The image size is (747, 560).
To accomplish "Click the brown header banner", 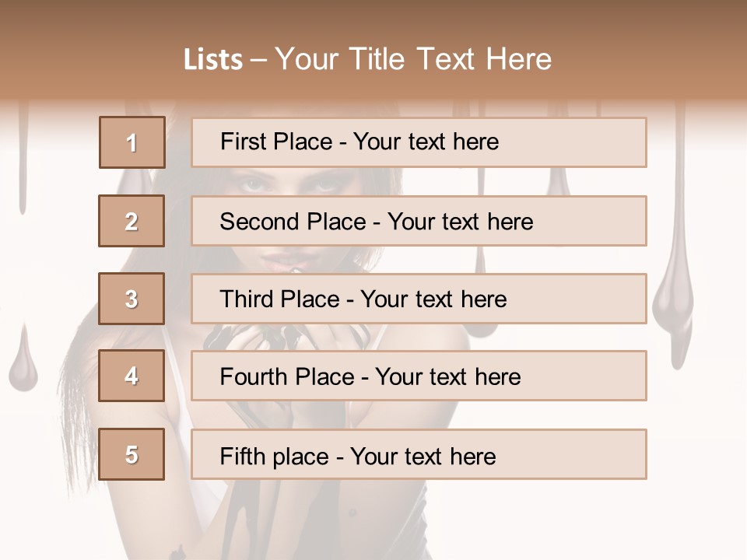I will [x=373, y=50].
